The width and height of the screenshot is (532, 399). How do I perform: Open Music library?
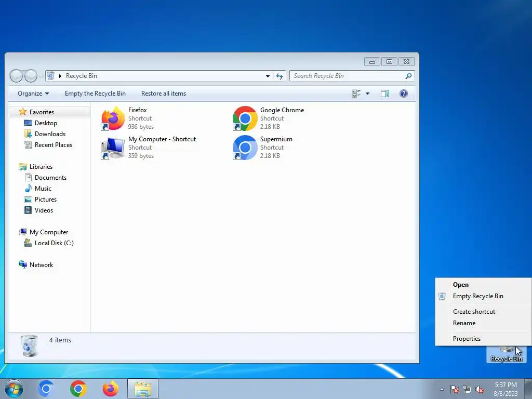(x=43, y=188)
